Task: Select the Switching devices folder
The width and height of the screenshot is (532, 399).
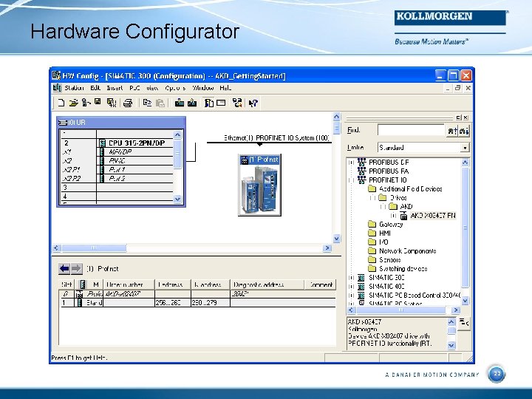Action: click(403, 268)
